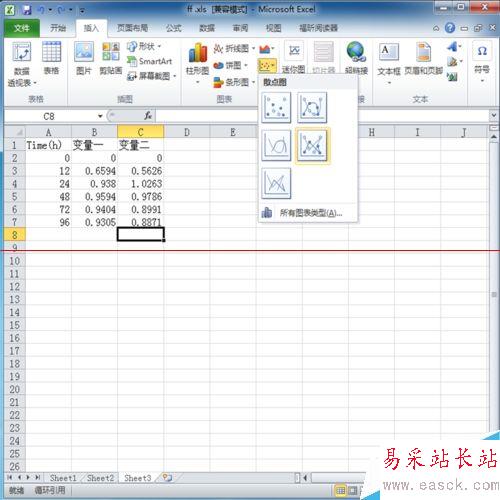Viewport: 500px width, 500px height.
Task: Insert 剪贴画 (Clip Art)
Action: point(111,58)
